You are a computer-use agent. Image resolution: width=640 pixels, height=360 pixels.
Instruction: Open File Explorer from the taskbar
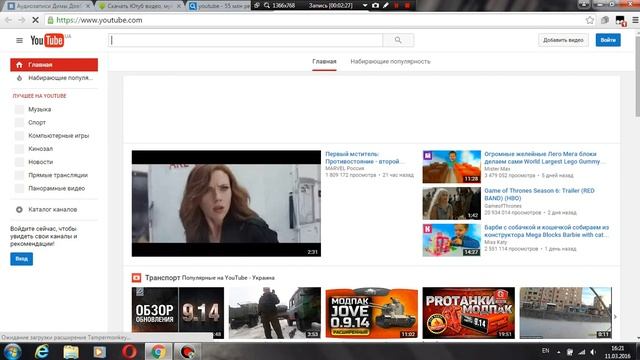click(71, 351)
